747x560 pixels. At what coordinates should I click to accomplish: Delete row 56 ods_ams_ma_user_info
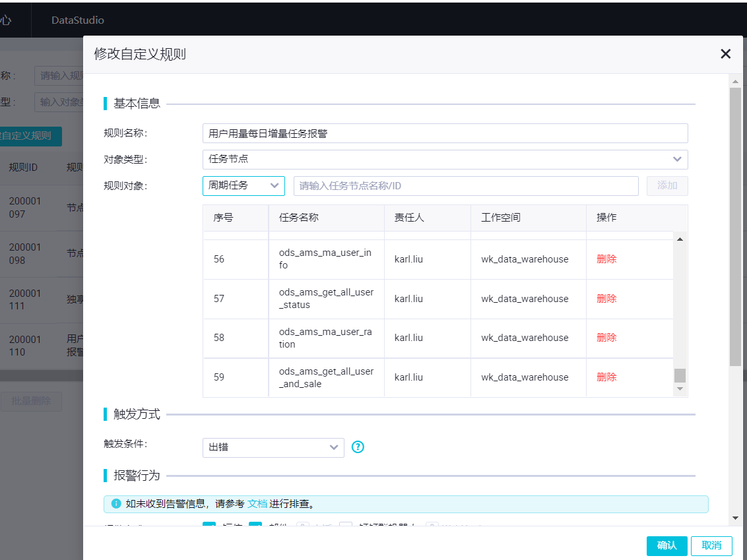[606, 259]
